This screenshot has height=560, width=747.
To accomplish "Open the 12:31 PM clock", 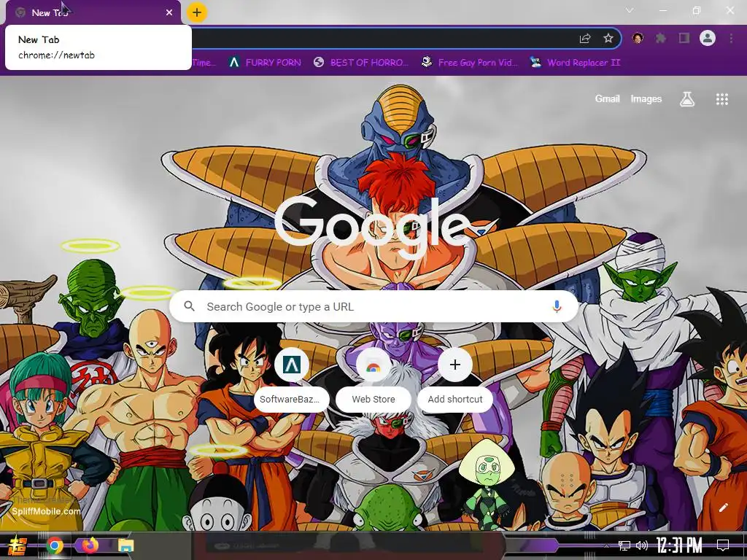I will [679, 545].
